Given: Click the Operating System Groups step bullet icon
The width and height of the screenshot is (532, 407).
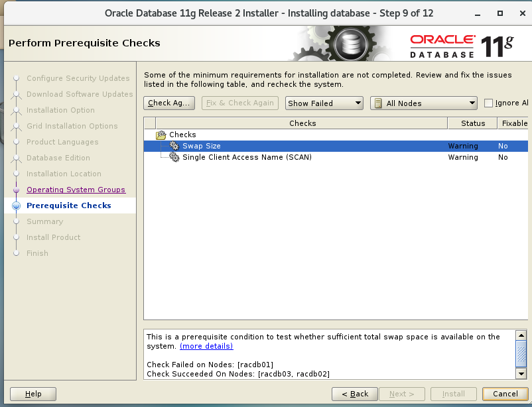Looking at the screenshot, I should pyautogui.click(x=15, y=190).
